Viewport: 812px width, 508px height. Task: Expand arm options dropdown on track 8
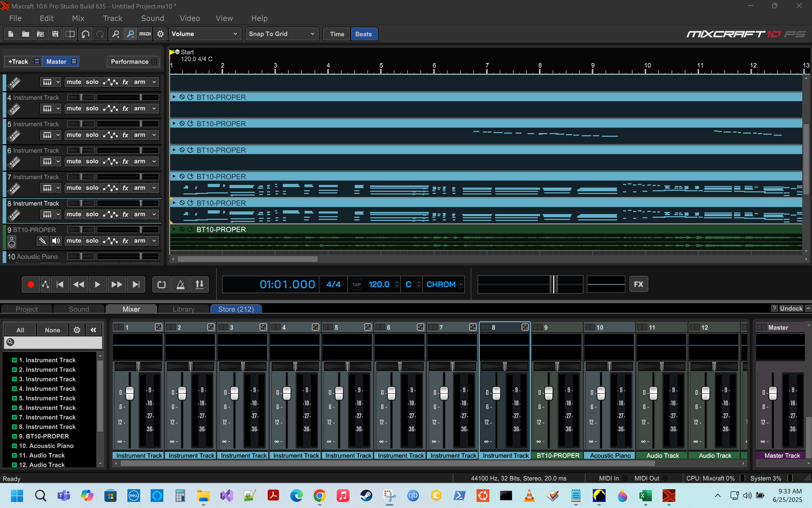coord(154,214)
